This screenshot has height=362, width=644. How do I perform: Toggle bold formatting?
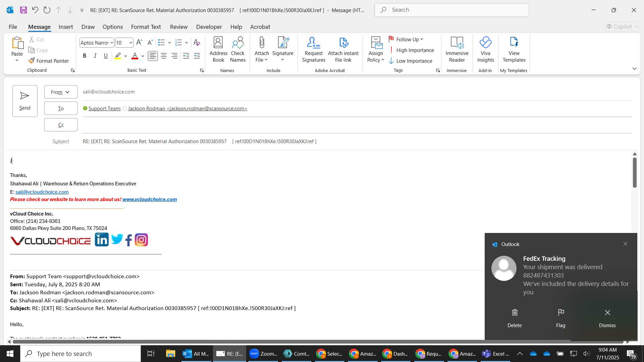tap(85, 56)
